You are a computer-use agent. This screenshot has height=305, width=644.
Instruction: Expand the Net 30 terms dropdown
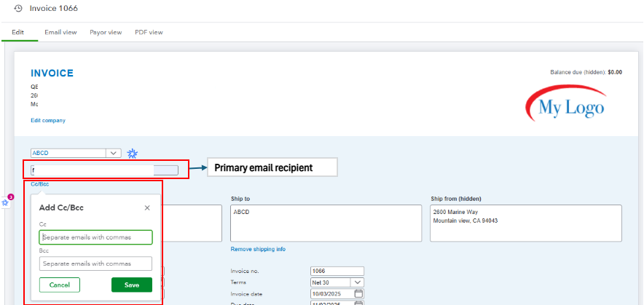357,282
